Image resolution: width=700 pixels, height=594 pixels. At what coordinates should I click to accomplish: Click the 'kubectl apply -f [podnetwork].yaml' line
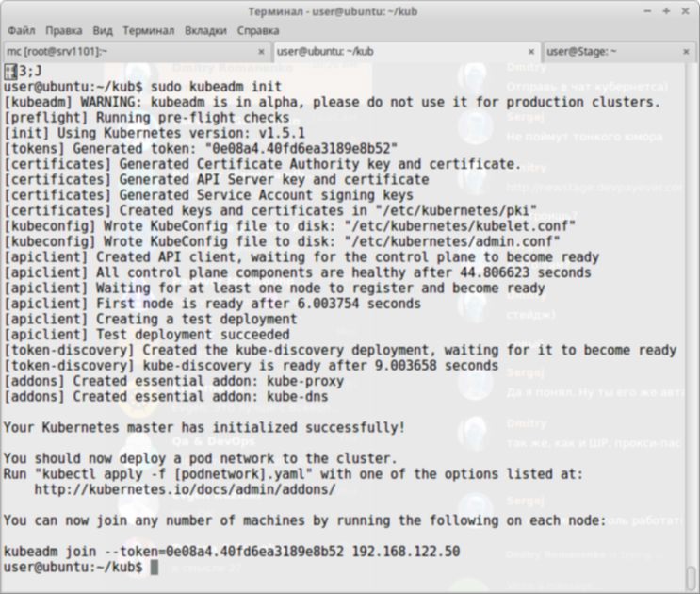[x=293, y=473]
